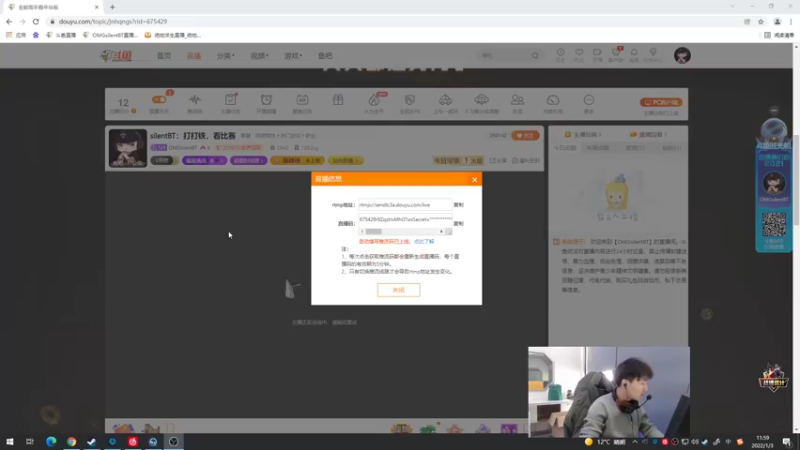Click the streamer avatar silentBT thumbnail
The height and width of the screenshot is (450, 800).
128,148
